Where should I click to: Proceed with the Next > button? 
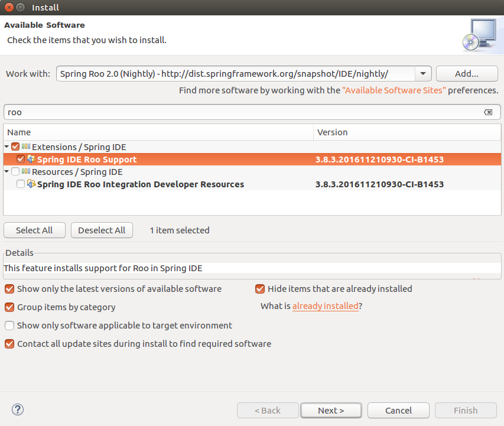click(331, 410)
